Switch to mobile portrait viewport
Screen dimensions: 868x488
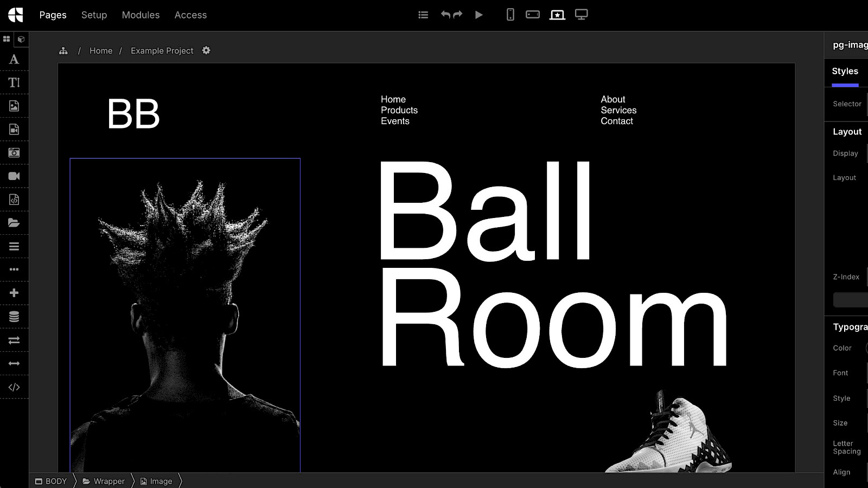(510, 15)
